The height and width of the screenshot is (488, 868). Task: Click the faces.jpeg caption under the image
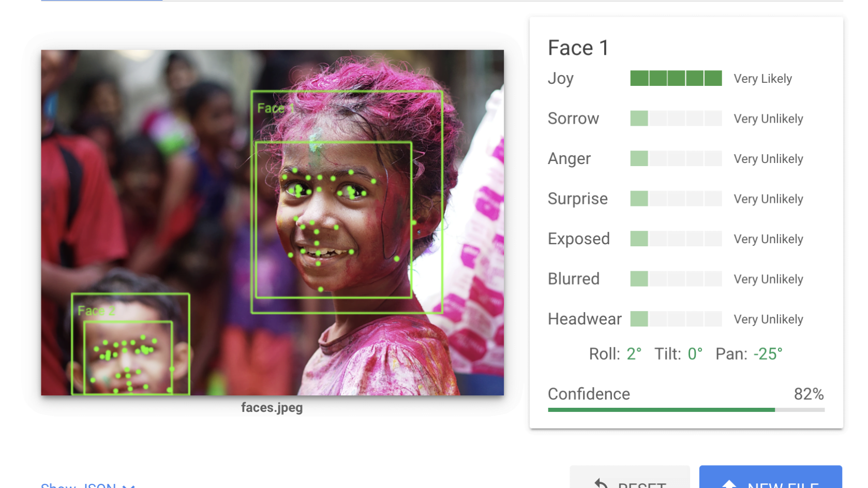[272, 408]
